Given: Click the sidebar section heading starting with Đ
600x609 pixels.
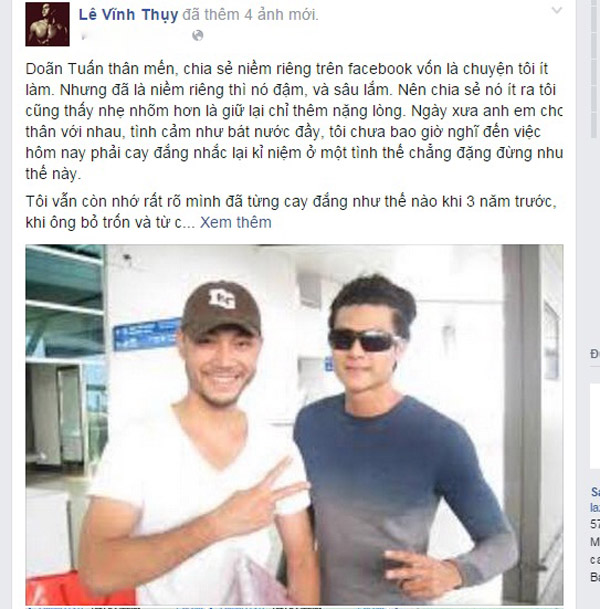Looking at the screenshot, I should (x=595, y=354).
